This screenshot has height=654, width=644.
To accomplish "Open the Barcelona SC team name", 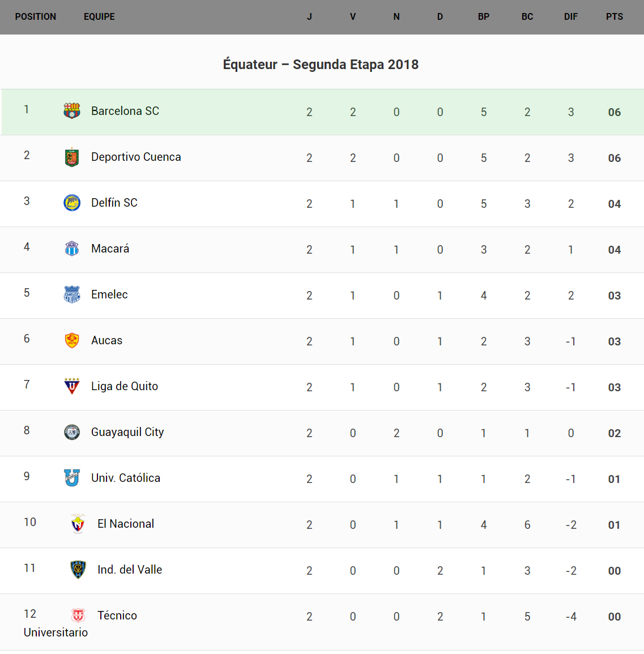I will pyautogui.click(x=125, y=111).
